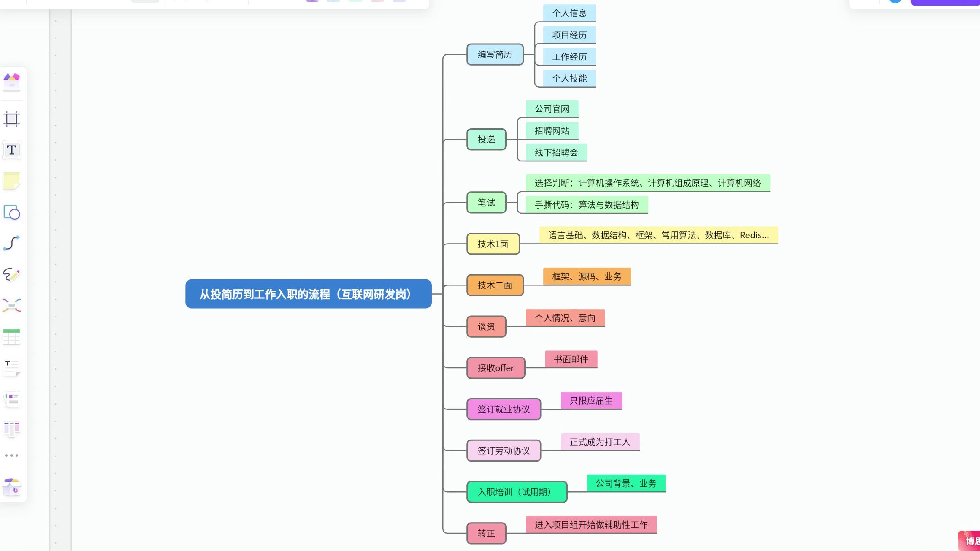The width and height of the screenshot is (980, 551).
Task: Click the 个人技能 subtopic
Action: click(x=569, y=79)
